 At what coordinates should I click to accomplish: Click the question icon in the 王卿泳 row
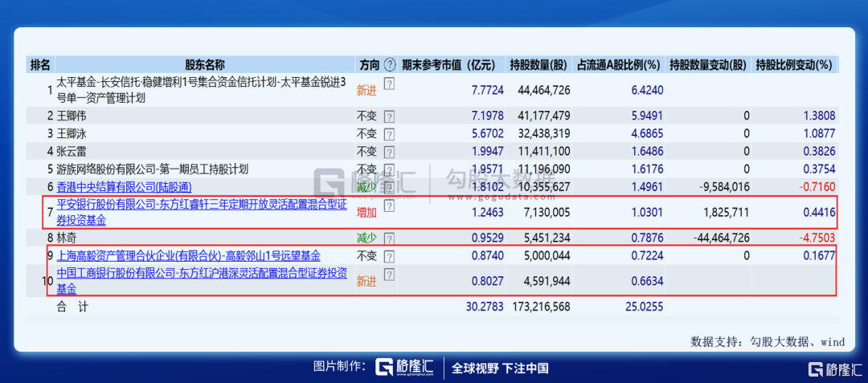click(x=389, y=134)
